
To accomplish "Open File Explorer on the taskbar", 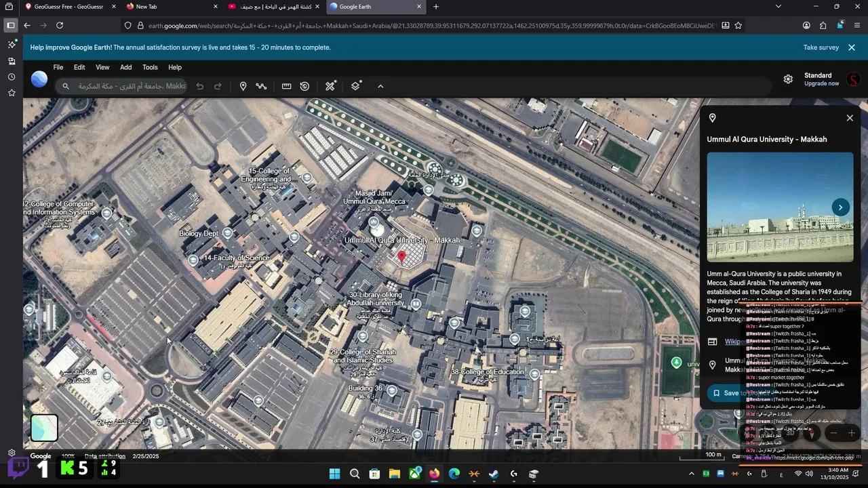I will (x=394, y=474).
